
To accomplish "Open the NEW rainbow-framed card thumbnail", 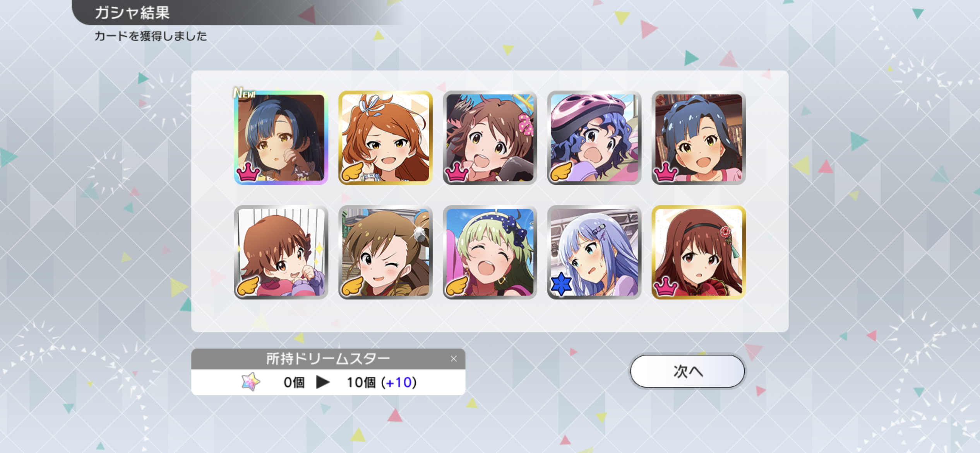I will (281, 138).
